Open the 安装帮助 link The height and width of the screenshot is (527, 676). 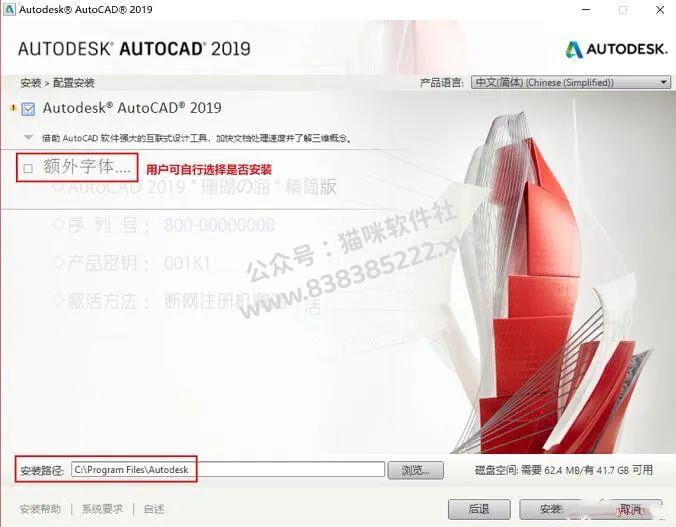pos(40,509)
